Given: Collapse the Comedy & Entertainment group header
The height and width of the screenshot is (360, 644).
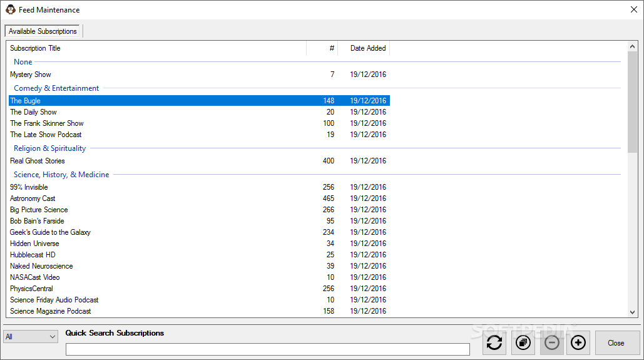Looking at the screenshot, I should point(56,88).
